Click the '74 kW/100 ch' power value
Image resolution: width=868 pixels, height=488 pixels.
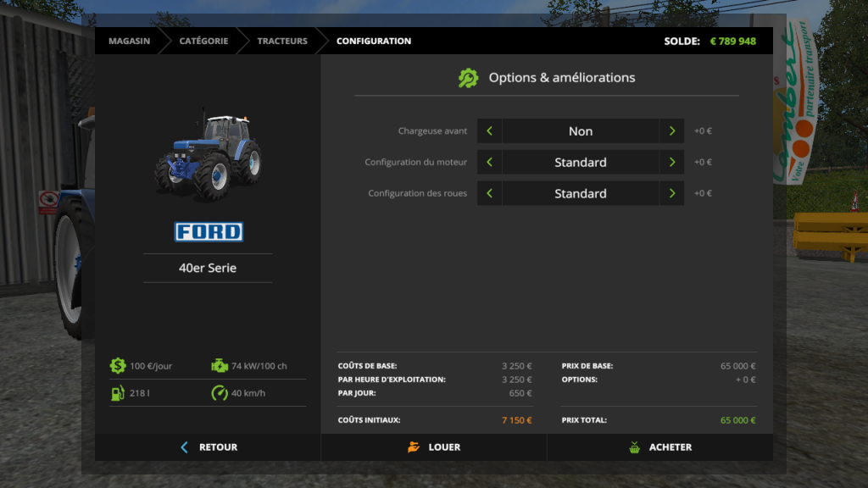[259, 366]
